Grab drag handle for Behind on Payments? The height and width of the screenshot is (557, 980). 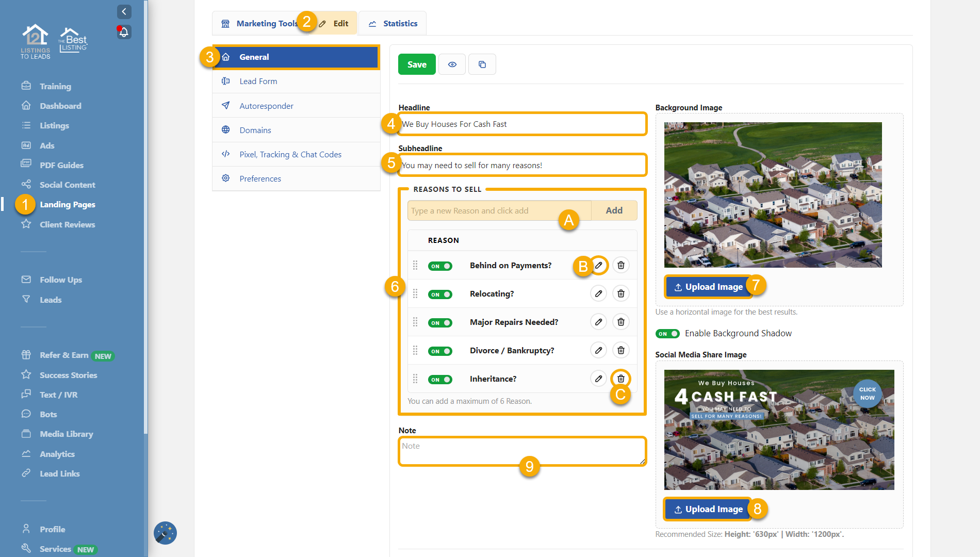(415, 265)
